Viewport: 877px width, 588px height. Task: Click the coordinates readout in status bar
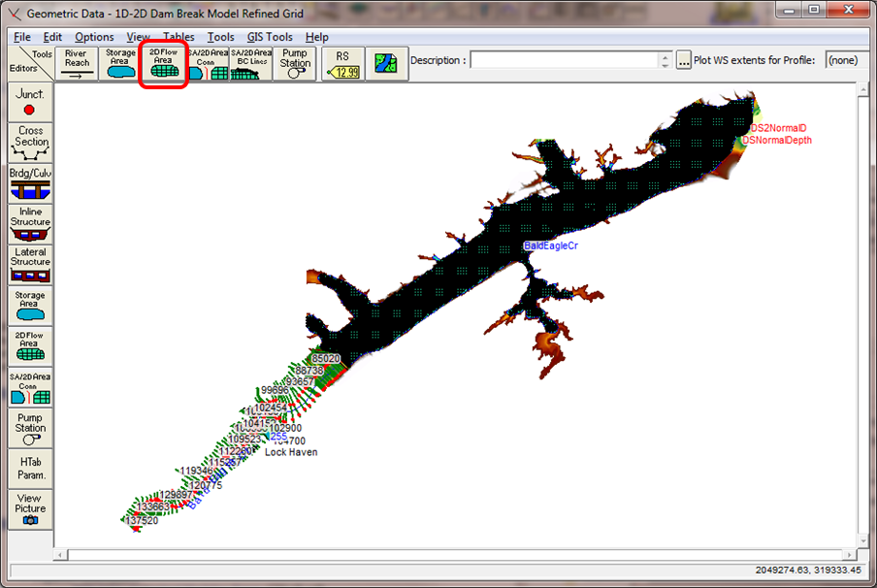(x=808, y=571)
